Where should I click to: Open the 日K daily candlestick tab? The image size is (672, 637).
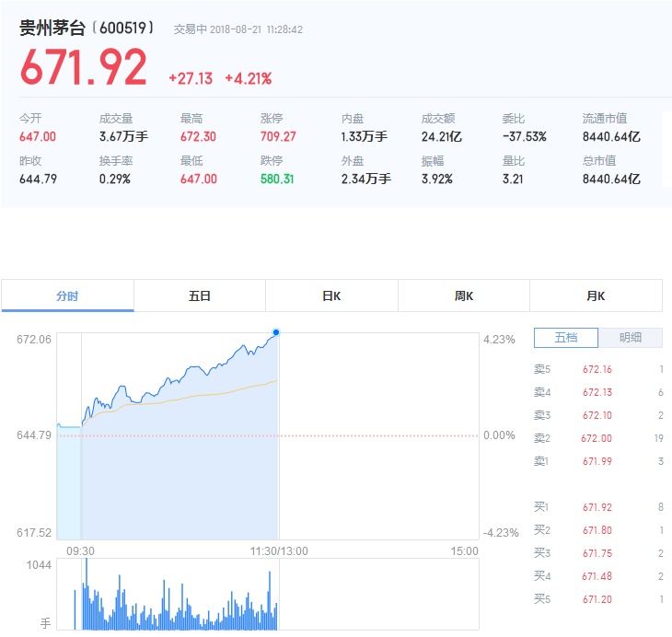click(x=331, y=295)
